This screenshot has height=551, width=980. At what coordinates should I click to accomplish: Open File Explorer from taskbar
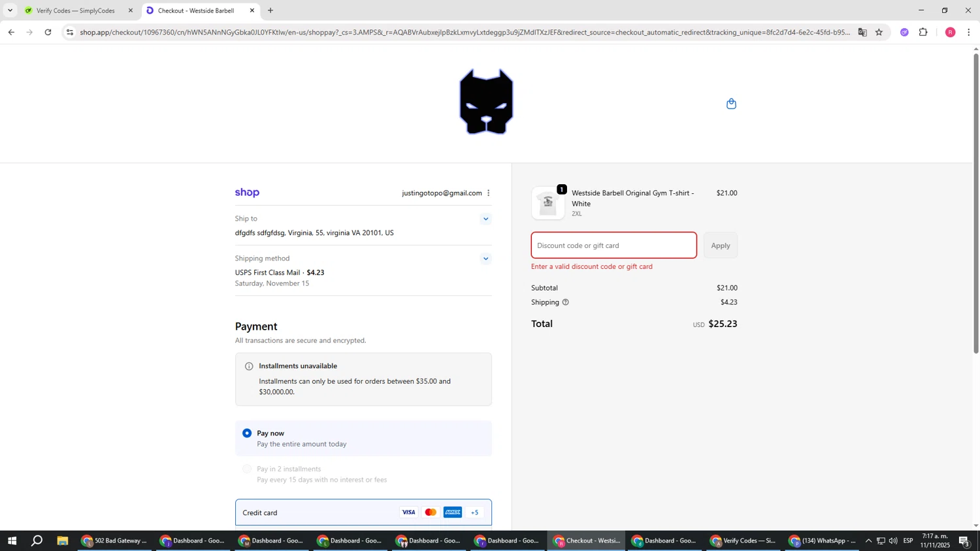point(63,541)
